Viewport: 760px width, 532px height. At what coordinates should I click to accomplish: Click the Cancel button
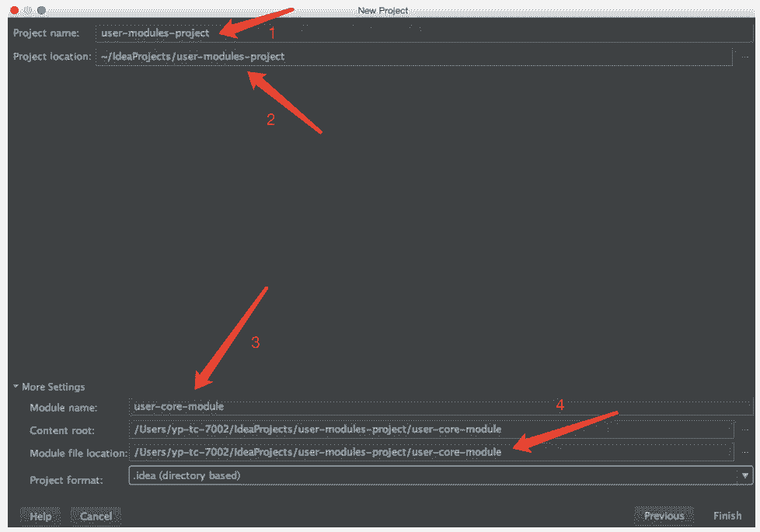point(96,516)
